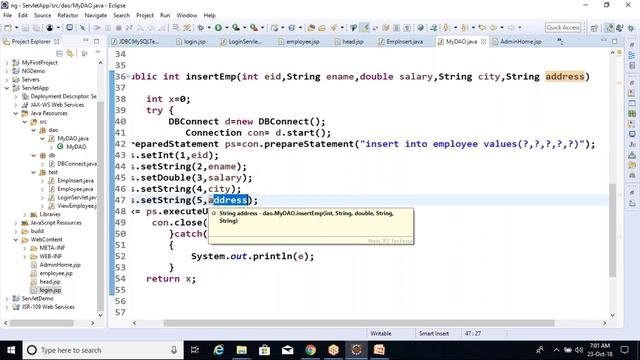The height and width of the screenshot is (360, 640).
Task: Switch to the JDBCMySQLTe... editor tab
Action: point(135,42)
